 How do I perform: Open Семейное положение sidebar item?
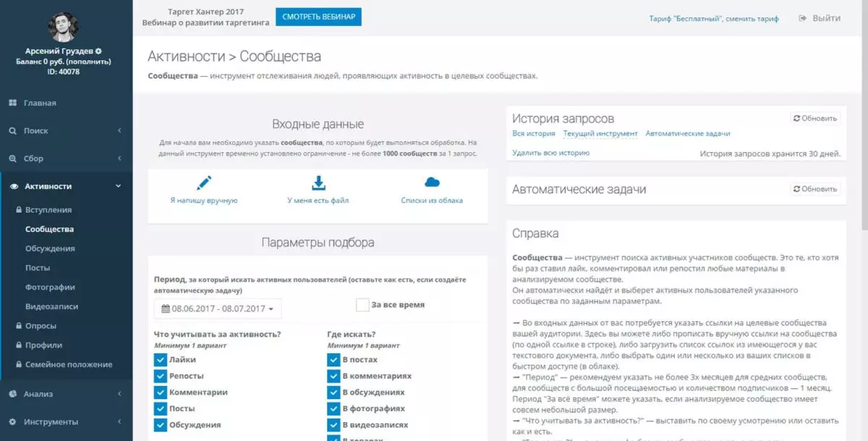(x=69, y=364)
